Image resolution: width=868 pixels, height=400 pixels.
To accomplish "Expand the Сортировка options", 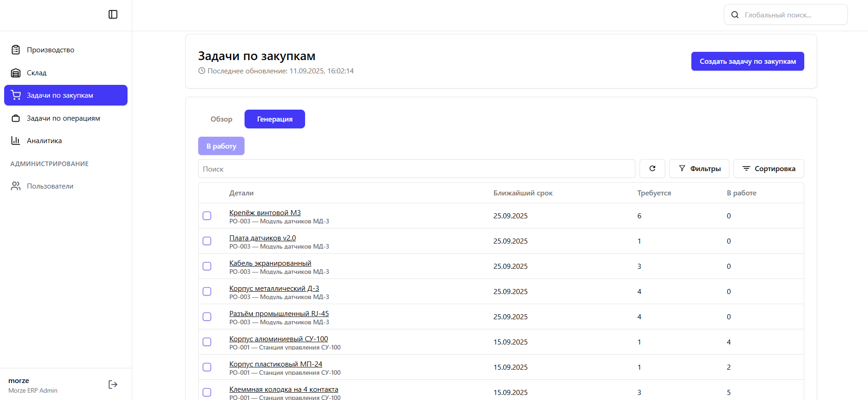I will coord(768,169).
